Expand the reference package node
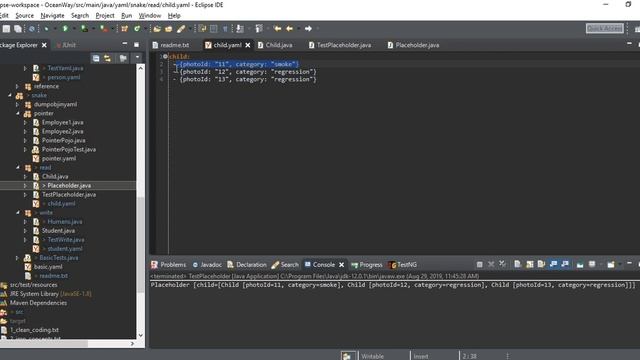 point(18,86)
